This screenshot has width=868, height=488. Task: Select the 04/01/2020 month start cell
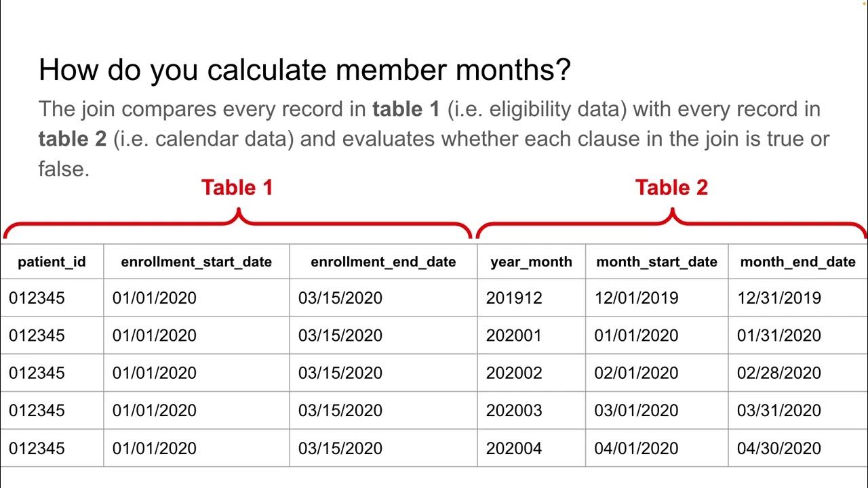636,448
